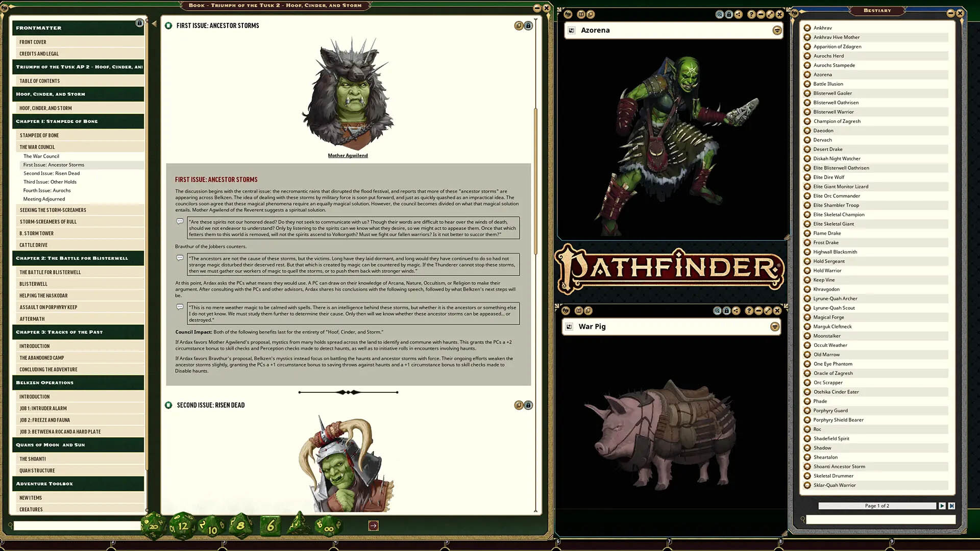Open the Adventure Toolbox section header
The width and height of the screenshot is (980, 551).
[78, 483]
